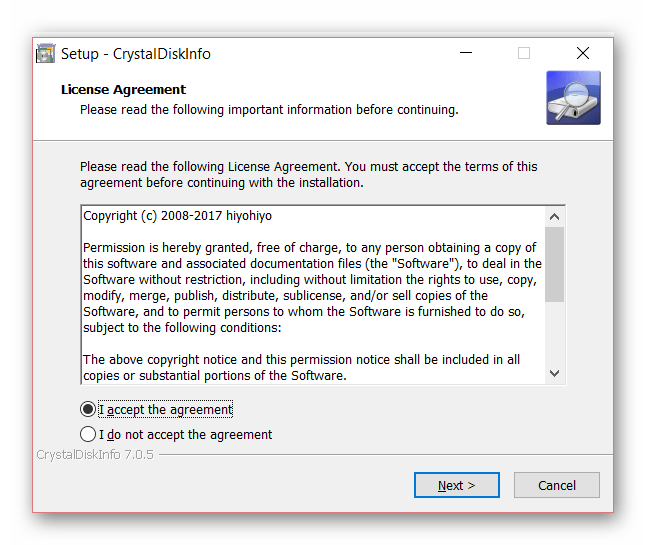Click the CrystalDiskInfo disk magnifier logo
Viewport: 646px width, 545px height.
point(573,98)
